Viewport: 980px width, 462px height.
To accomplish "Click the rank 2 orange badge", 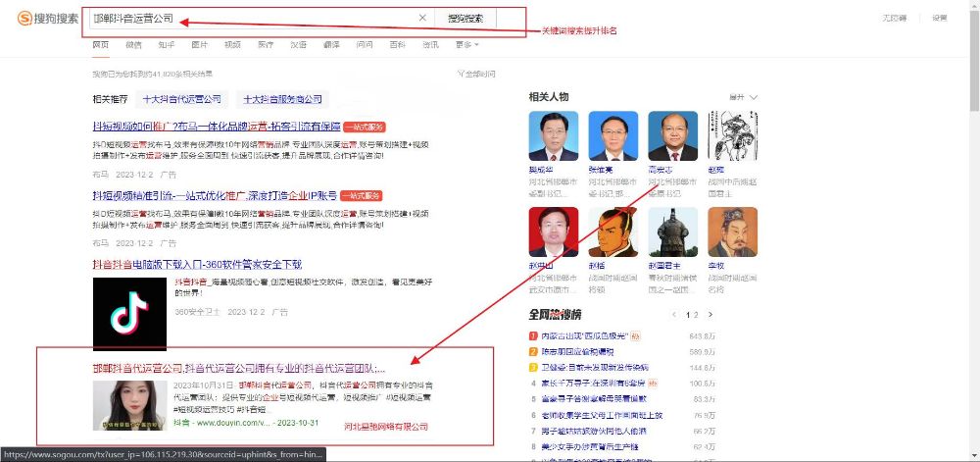I will 533,352.
